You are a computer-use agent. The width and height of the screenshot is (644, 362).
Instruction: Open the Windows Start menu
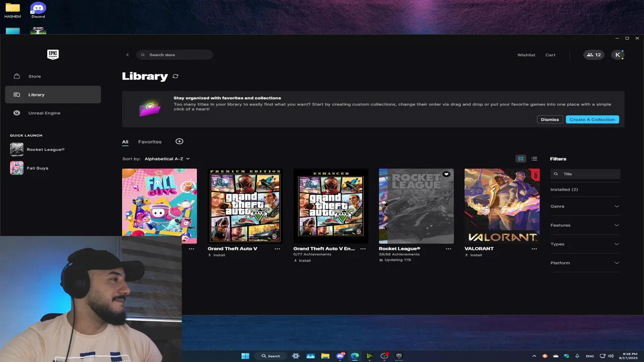(245, 356)
